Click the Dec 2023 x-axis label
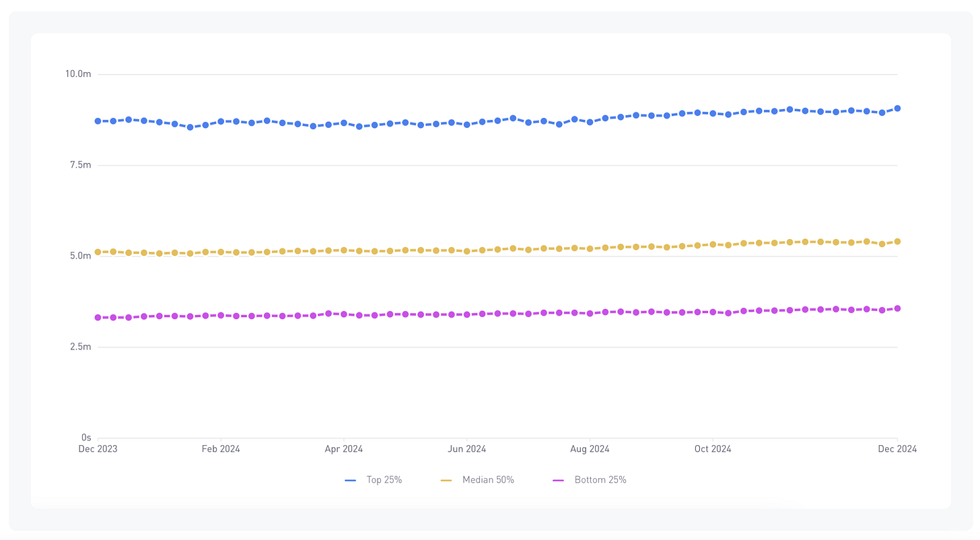 click(x=98, y=449)
